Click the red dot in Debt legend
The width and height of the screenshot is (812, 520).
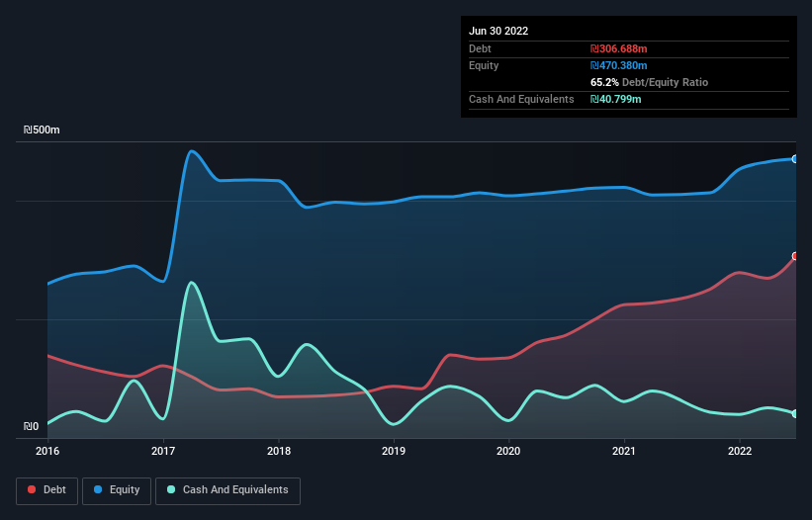pyautogui.click(x=32, y=489)
